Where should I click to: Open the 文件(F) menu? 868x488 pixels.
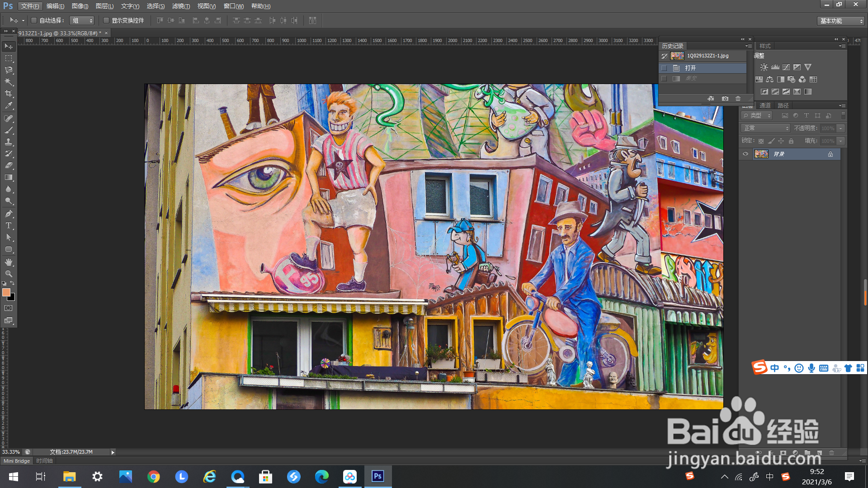point(30,6)
